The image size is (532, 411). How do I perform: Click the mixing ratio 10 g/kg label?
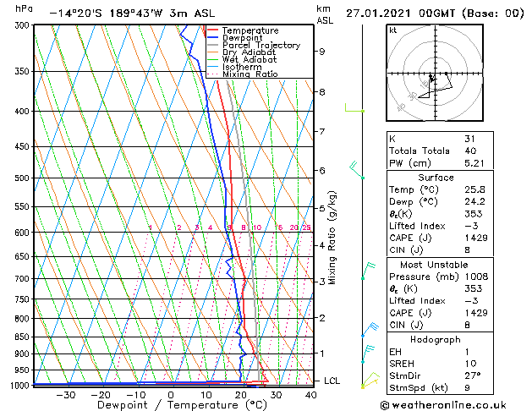(257, 227)
